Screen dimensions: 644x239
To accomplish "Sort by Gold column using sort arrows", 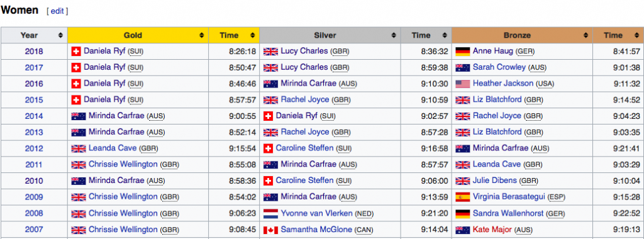I will coord(202,35).
